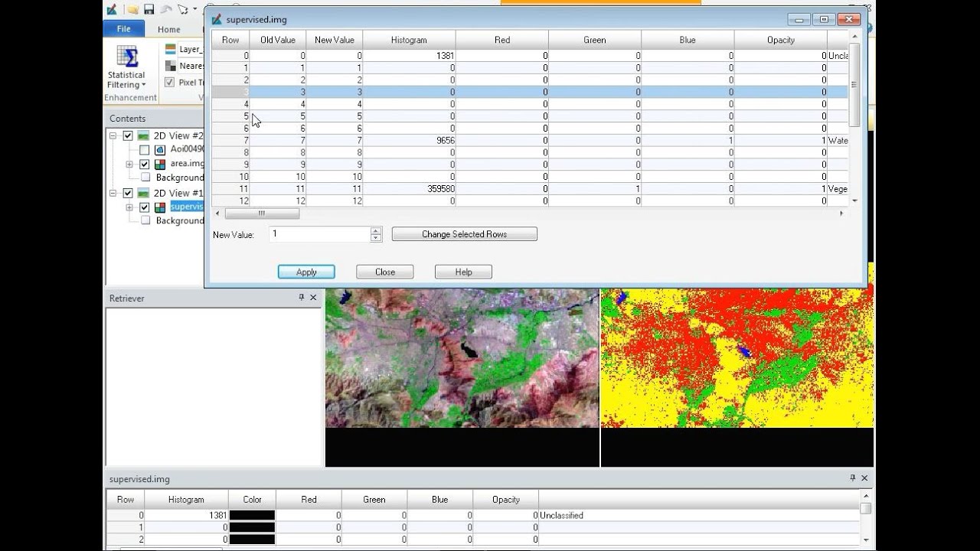
Task: Toggle Background checkbox under 2D View #1
Action: 144,220
